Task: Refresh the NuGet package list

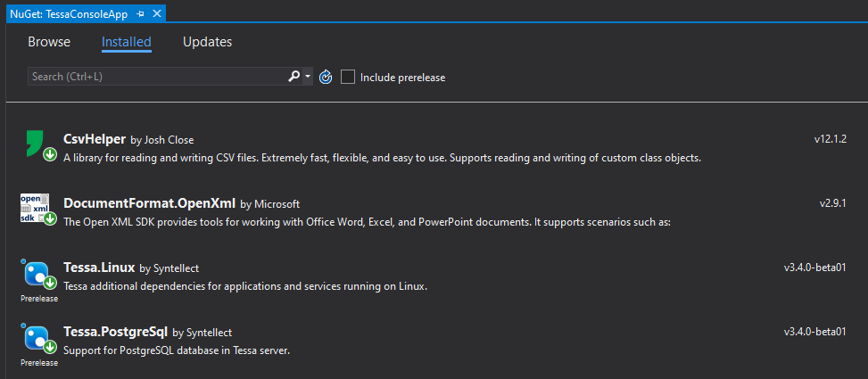Action: point(326,78)
